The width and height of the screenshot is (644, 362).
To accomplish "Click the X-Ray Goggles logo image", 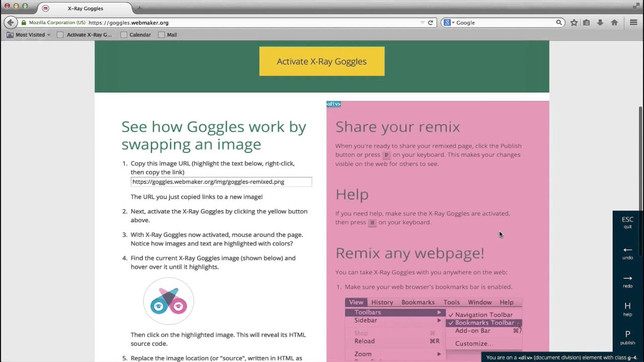I will point(169,302).
